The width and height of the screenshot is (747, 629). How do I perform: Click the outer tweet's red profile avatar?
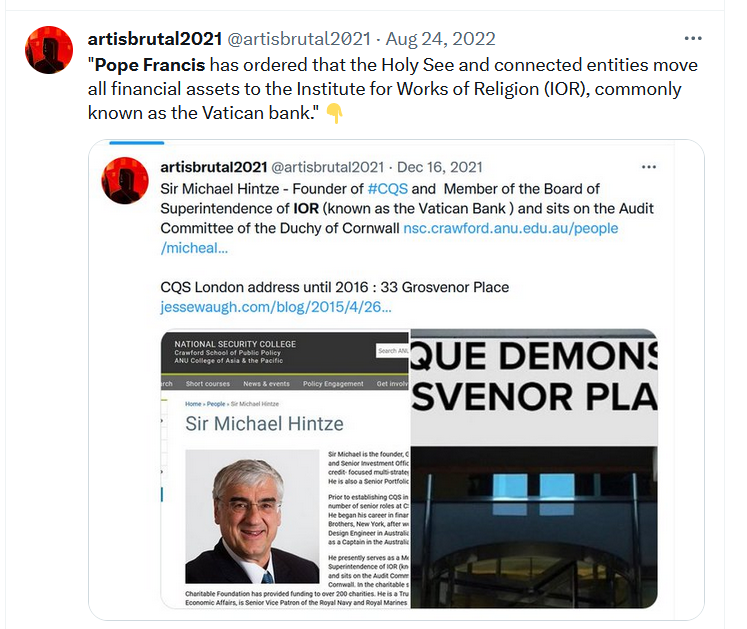[x=49, y=50]
